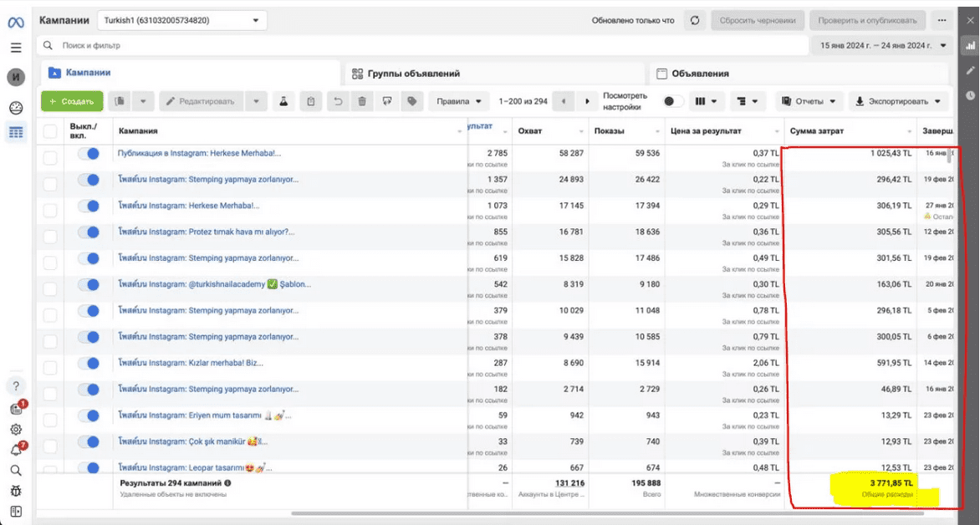Click the tag label icon in toolbar
This screenshot has height=525, width=980.
point(411,101)
